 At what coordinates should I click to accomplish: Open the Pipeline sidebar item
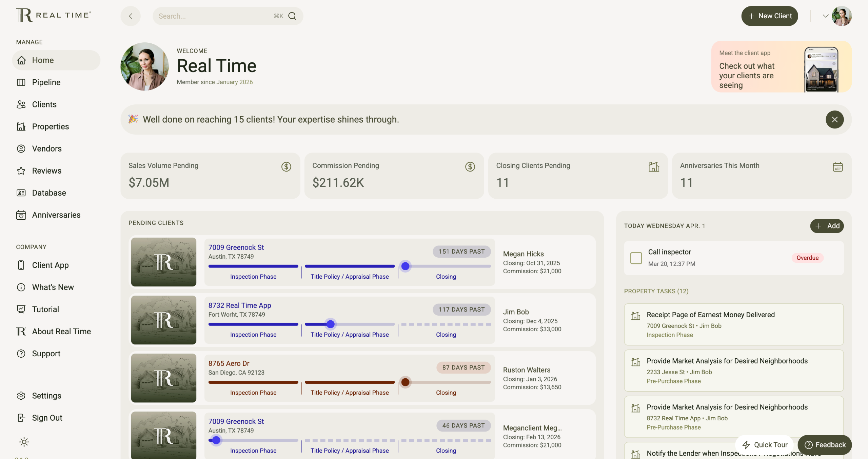pos(46,82)
